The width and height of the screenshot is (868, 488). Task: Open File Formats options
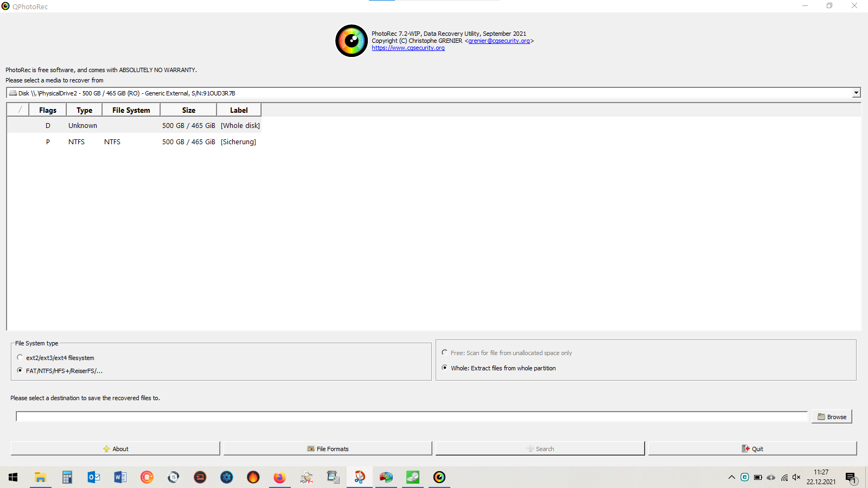pos(328,448)
